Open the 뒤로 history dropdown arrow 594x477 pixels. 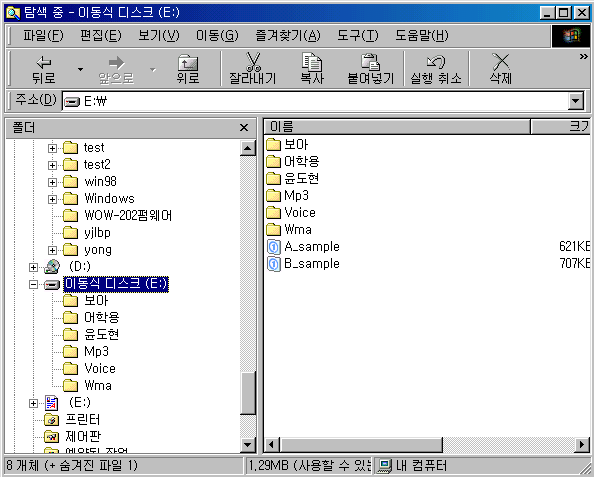[x=80, y=69]
